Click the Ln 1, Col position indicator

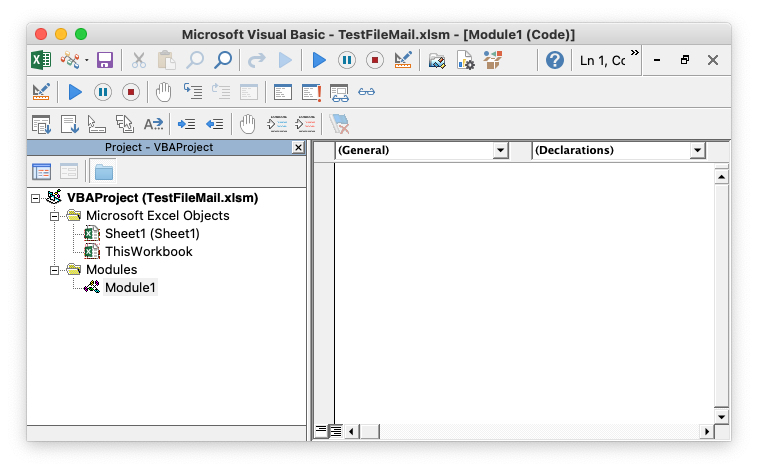coord(602,60)
